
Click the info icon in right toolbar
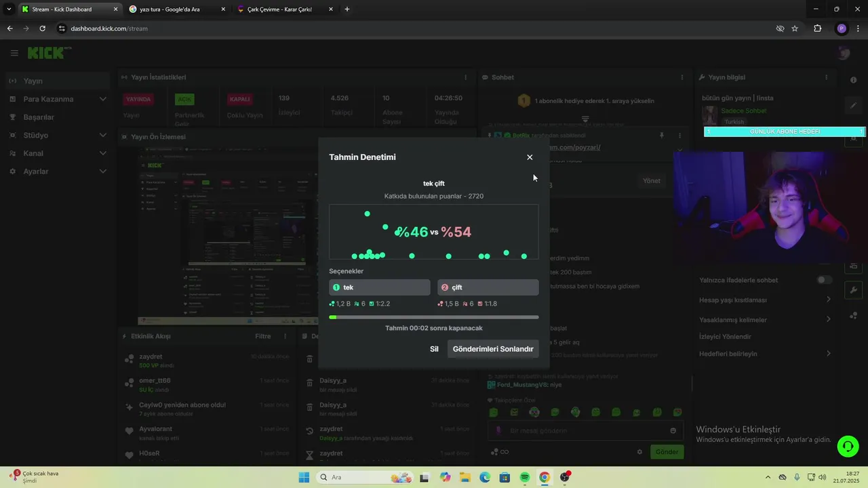[853, 80]
